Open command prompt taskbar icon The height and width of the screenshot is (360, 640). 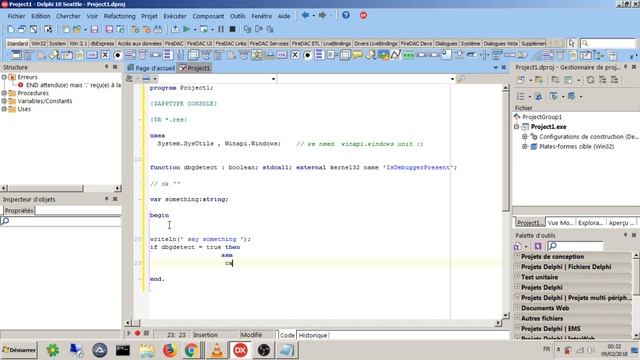(x=123, y=350)
